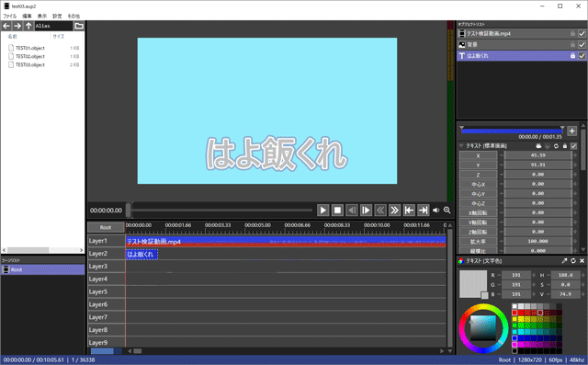Click the preview seek bar handle
The width and height of the screenshot is (588, 365).
(129, 210)
